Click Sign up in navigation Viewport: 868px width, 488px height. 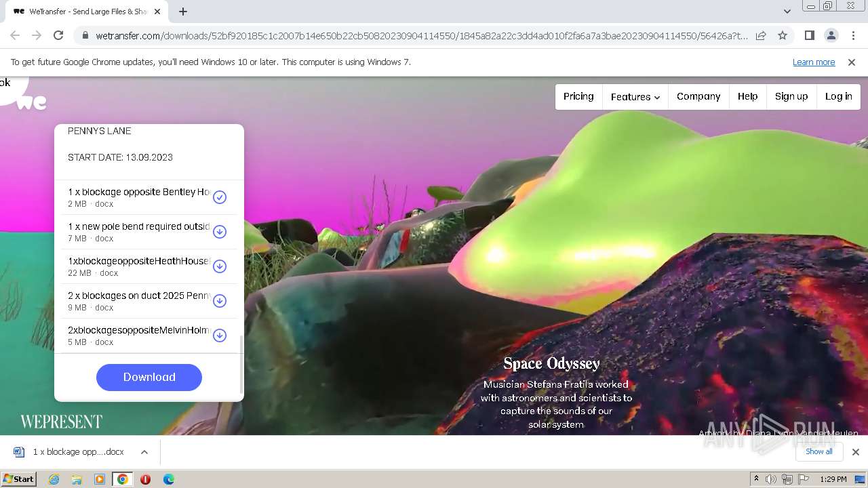tap(791, 97)
